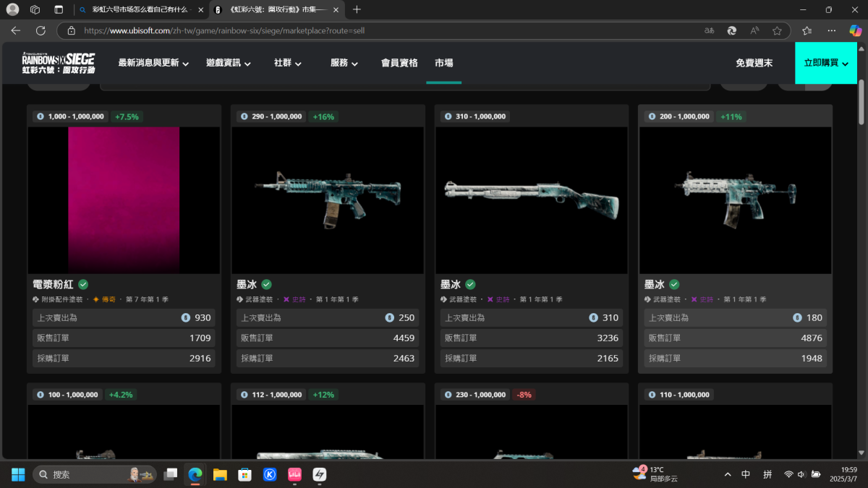
Task: Click the Rainbow Six Siege logo
Action: [x=58, y=63]
